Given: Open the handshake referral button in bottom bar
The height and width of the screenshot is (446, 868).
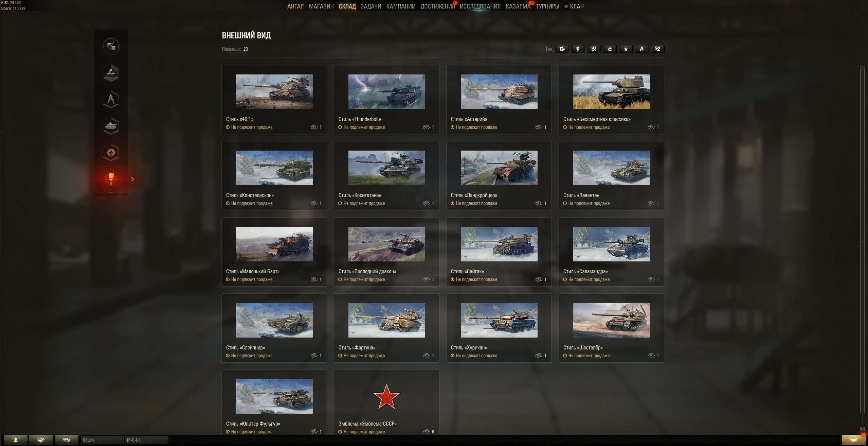Looking at the screenshot, I should pos(41,440).
